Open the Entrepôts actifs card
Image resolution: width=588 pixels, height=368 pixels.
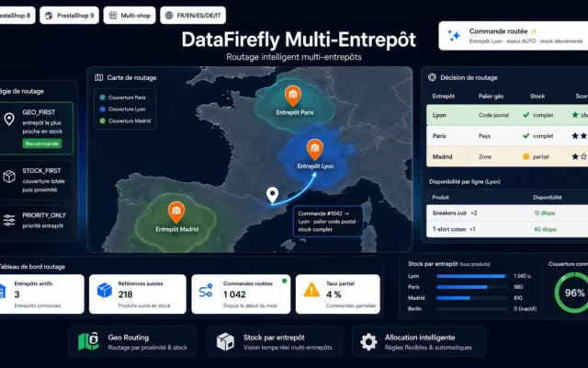(x=41, y=294)
